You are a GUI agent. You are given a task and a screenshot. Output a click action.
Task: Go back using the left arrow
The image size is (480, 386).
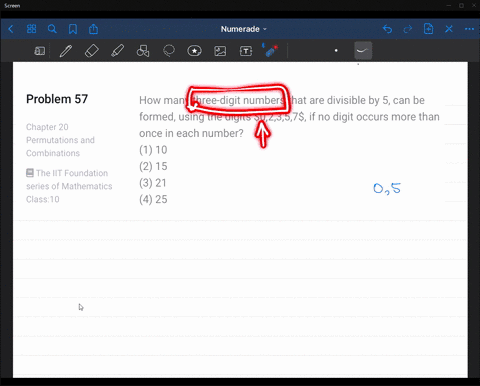[11, 29]
